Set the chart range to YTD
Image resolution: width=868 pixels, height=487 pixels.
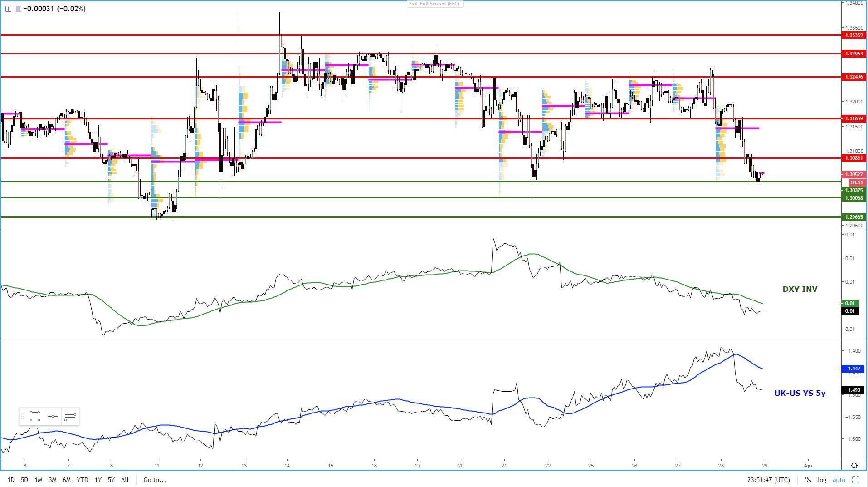click(x=83, y=480)
